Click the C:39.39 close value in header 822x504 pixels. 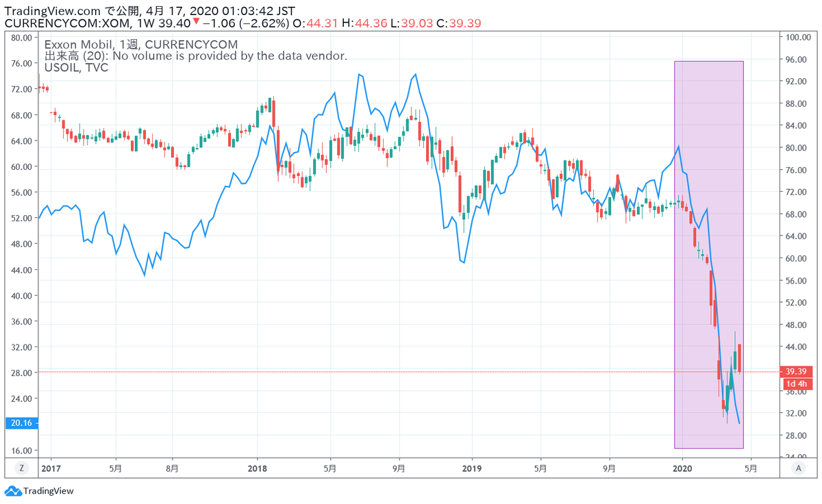coord(458,23)
